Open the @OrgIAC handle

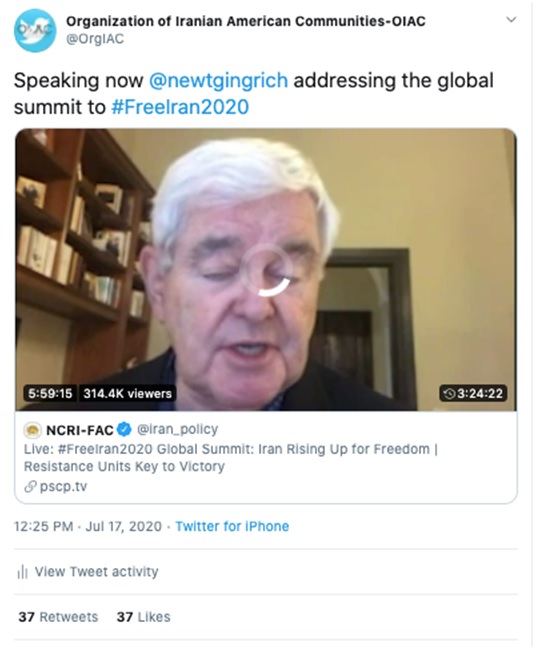tap(95, 39)
